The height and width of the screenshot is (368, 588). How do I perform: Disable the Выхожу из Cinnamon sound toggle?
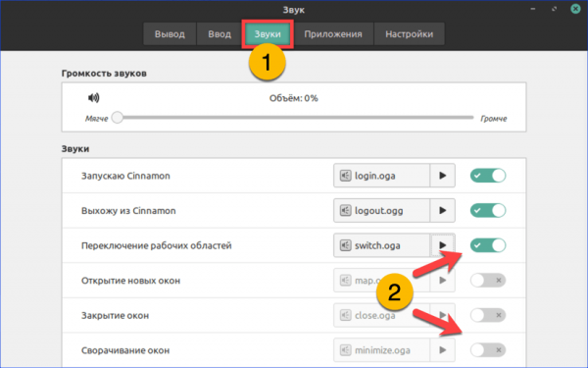(488, 210)
